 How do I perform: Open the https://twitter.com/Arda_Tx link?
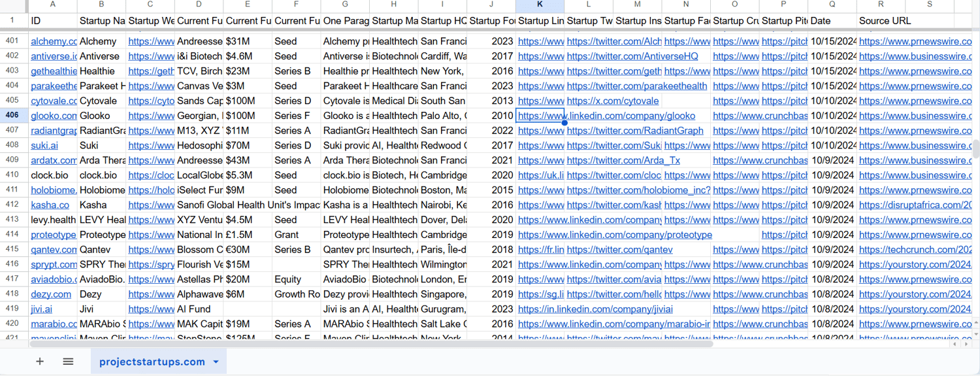click(623, 160)
